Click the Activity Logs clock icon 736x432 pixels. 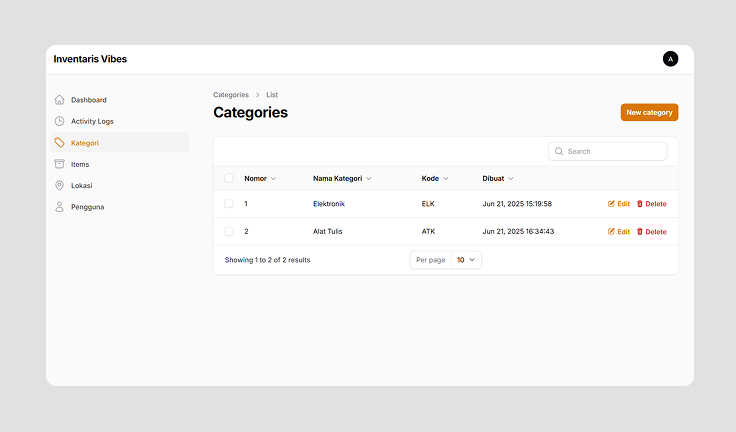click(60, 121)
